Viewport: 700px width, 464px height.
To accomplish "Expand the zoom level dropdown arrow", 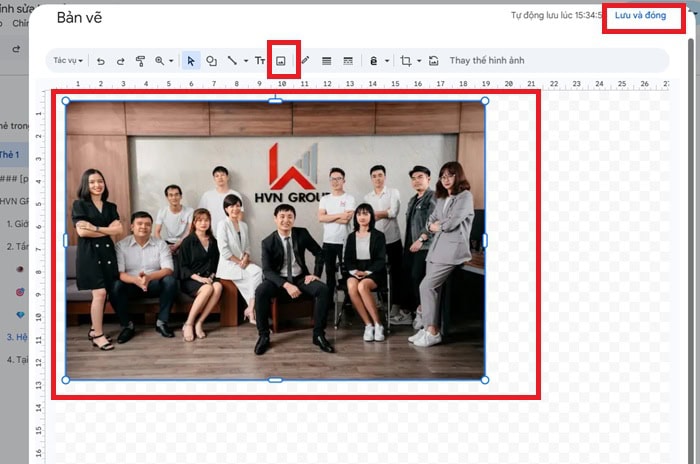I will (171, 61).
